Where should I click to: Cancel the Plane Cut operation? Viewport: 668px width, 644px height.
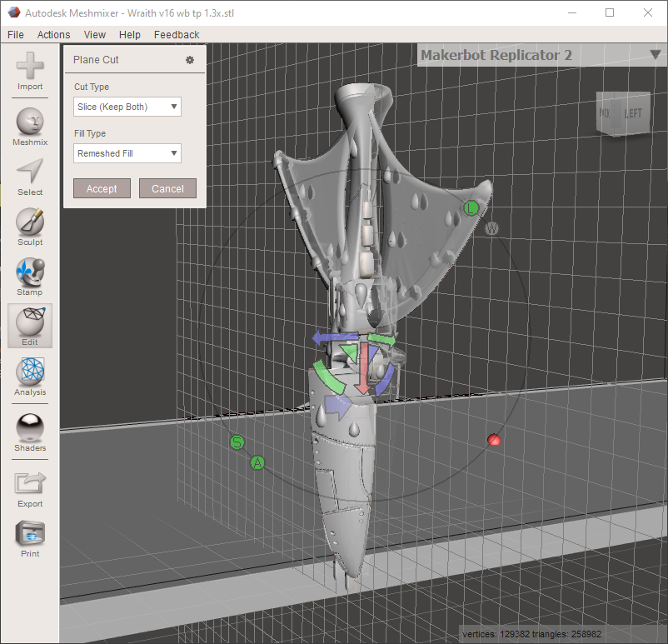pos(167,188)
